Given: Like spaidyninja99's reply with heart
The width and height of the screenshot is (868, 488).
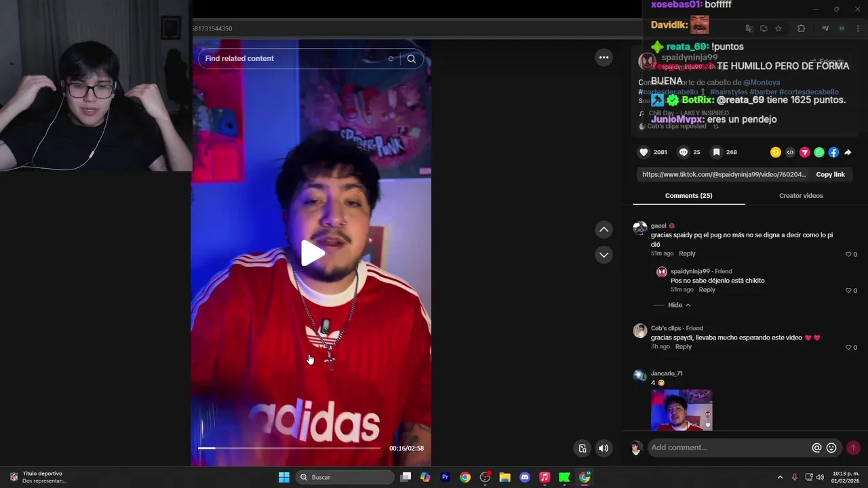Looking at the screenshot, I should click(x=848, y=290).
